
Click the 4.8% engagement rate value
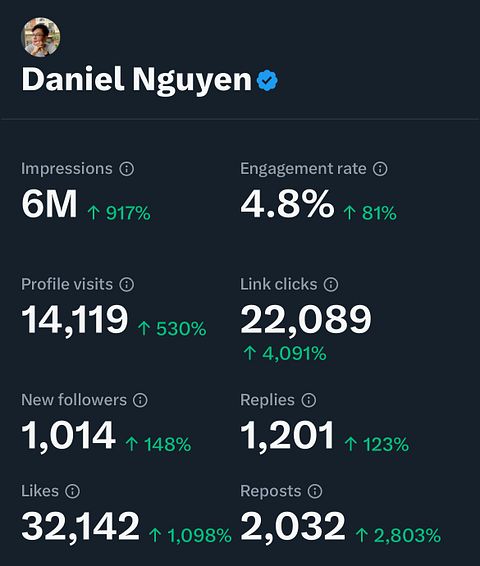coord(287,204)
